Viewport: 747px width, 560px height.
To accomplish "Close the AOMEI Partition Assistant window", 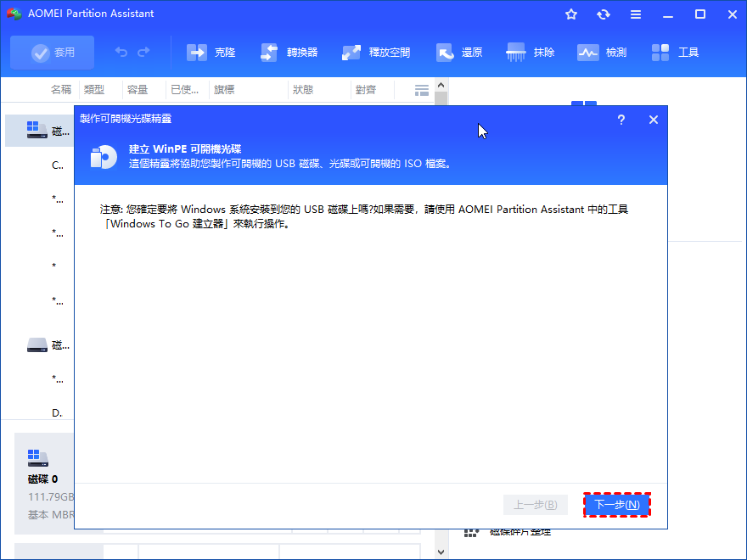I will pos(733,14).
